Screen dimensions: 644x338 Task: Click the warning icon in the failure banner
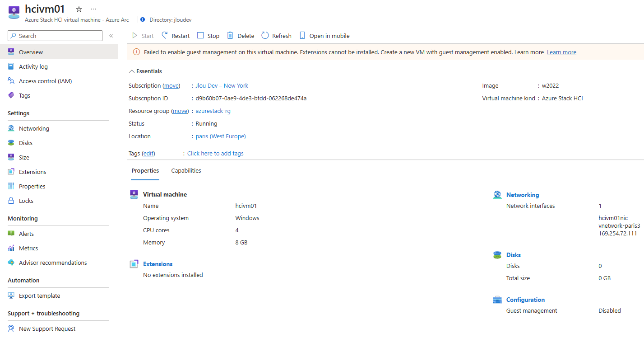tap(137, 52)
